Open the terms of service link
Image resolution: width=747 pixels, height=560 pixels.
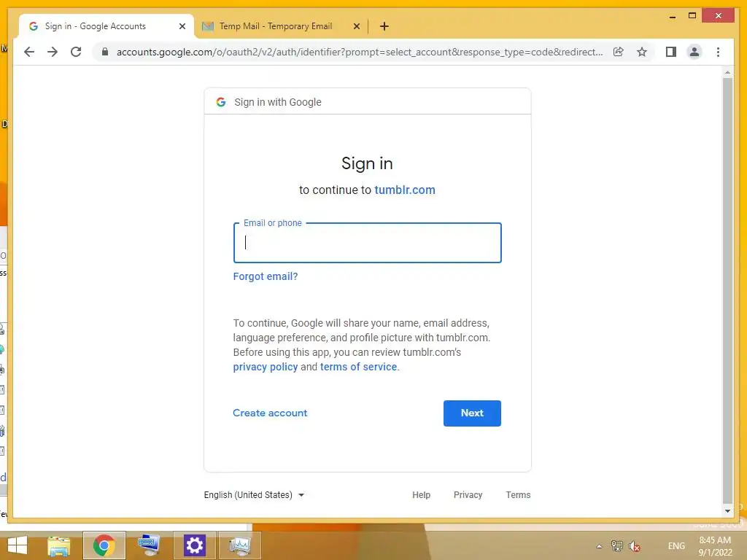coord(358,367)
